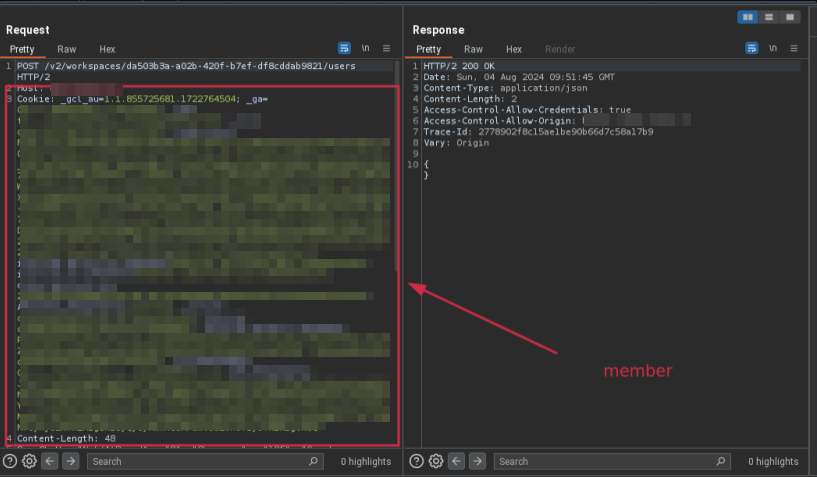Go to previous match in response search
Viewport: 817px width, 477px height.
click(x=457, y=461)
